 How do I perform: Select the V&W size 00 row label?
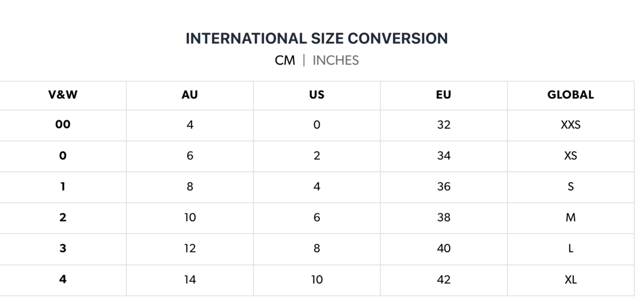click(63, 125)
